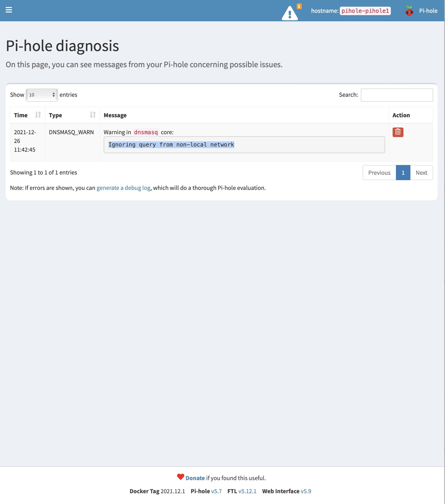
Task: Open the generate a debug log link
Action: 123,188
